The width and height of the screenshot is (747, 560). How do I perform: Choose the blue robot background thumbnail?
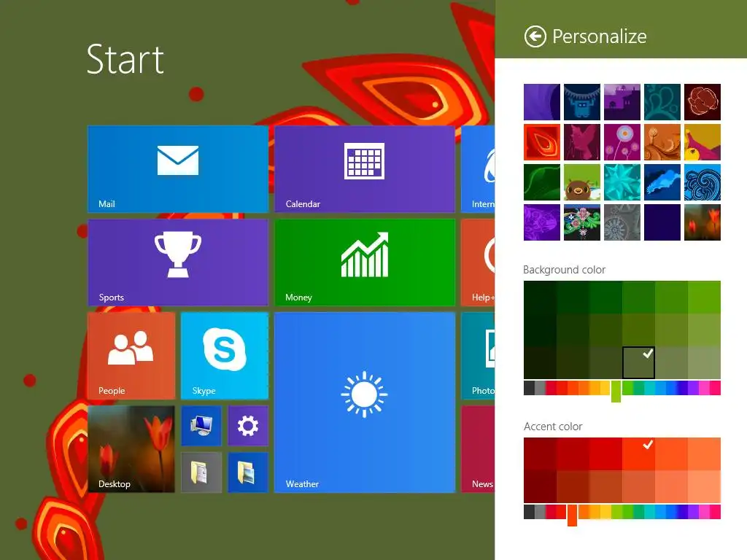click(x=581, y=102)
